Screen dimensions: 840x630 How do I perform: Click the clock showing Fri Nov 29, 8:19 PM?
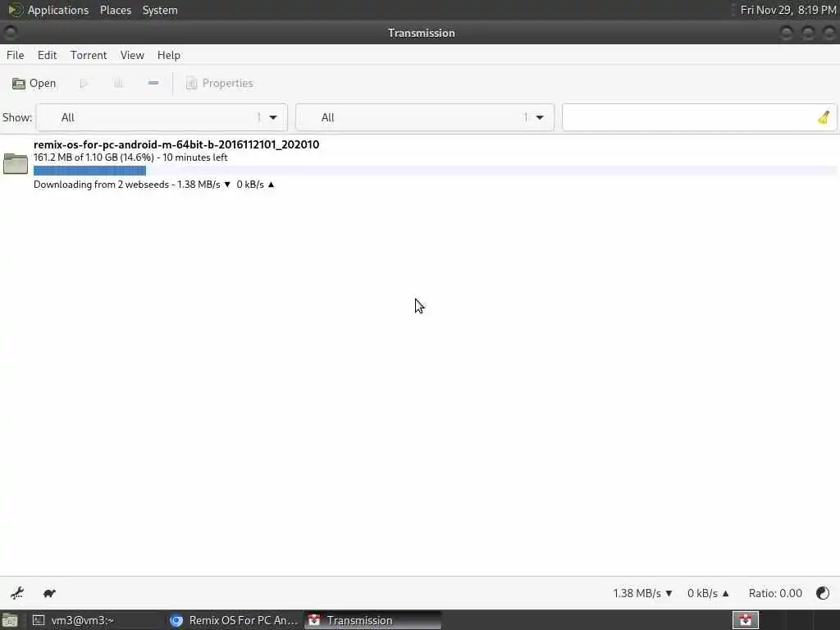(788, 10)
